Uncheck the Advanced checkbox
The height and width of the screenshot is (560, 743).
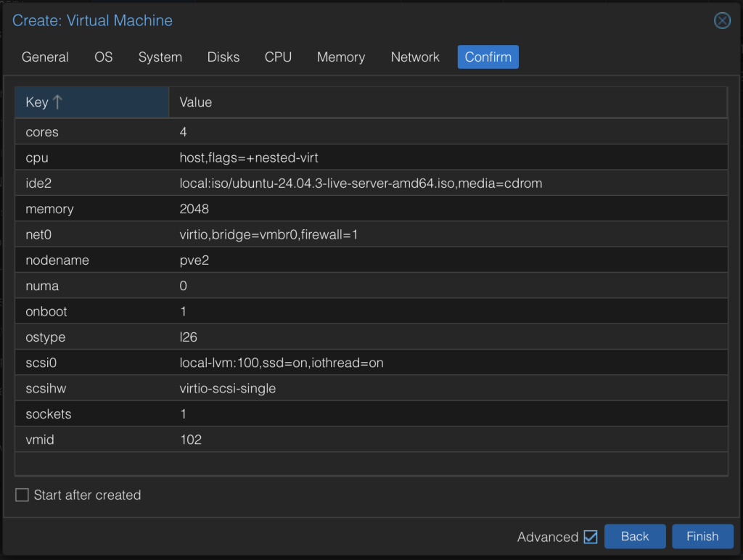pos(591,537)
